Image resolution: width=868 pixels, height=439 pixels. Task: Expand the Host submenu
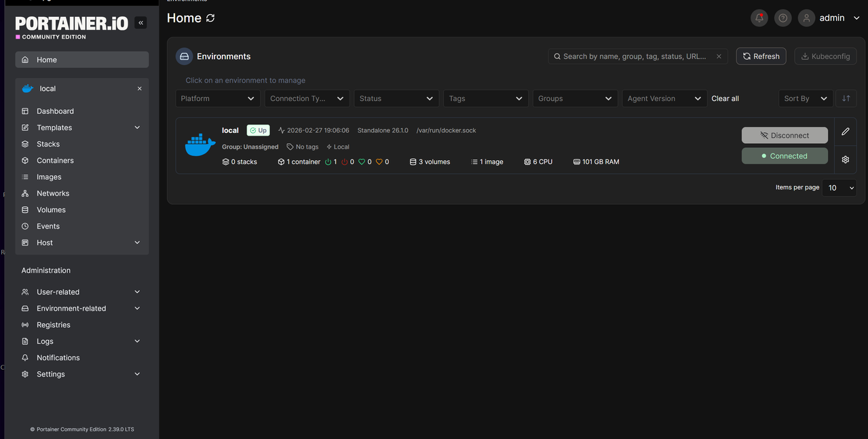coord(137,243)
